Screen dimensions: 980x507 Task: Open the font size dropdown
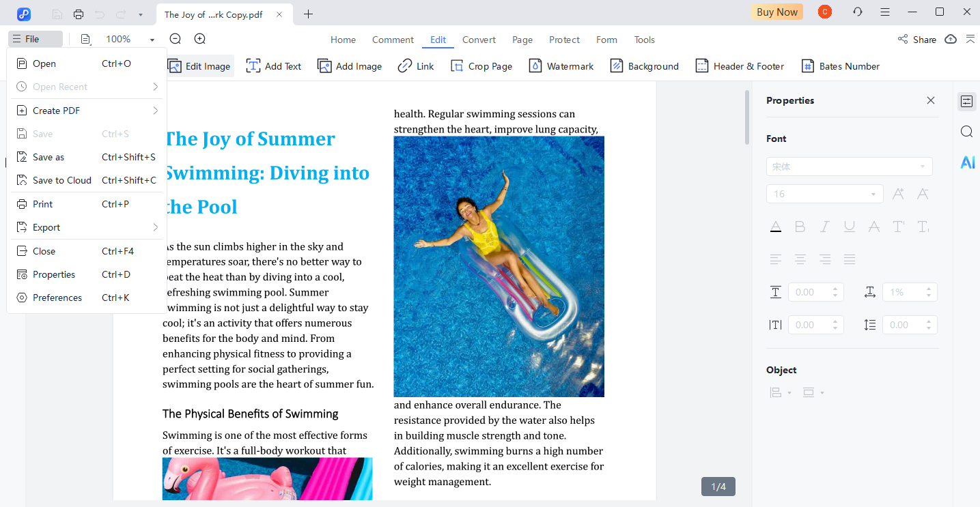[x=872, y=194]
